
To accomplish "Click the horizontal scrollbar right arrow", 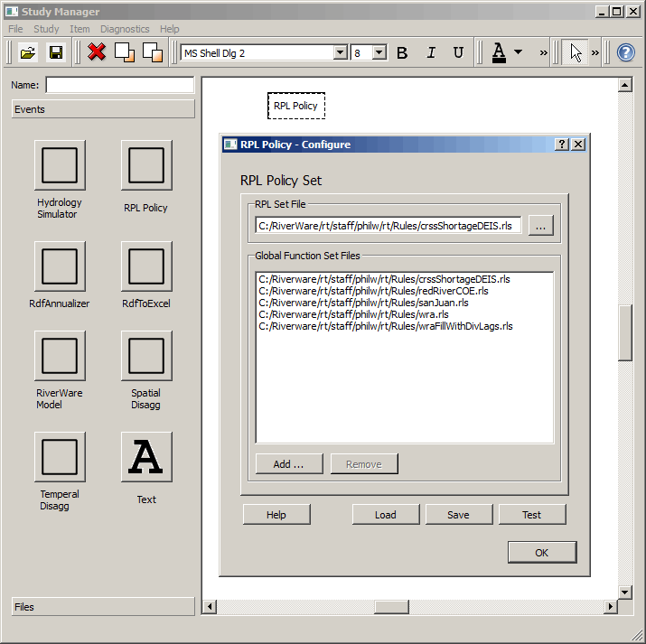I will 611,606.
